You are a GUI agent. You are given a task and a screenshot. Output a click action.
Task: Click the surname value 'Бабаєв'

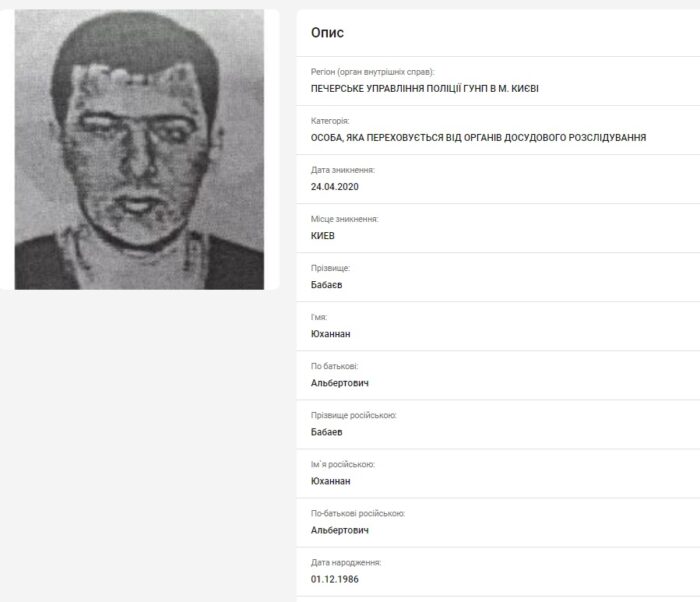(x=326, y=285)
